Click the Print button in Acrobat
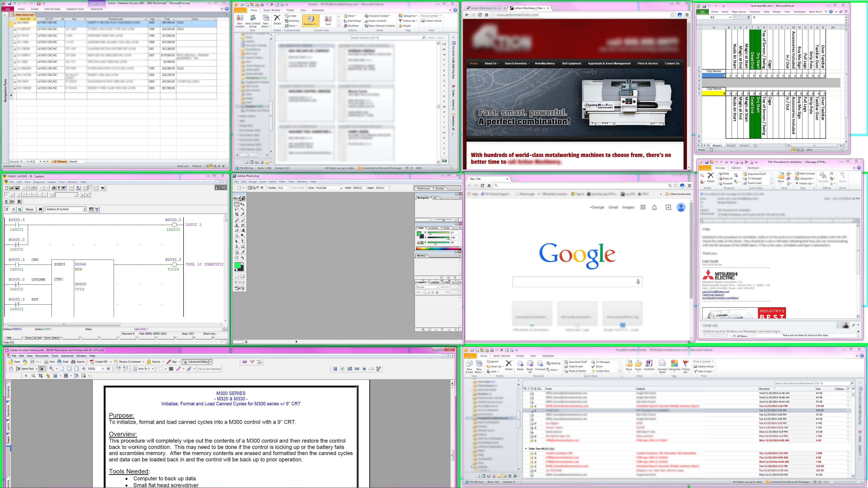Image resolution: width=868 pixels, height=488 pixels. pos(50,362)
